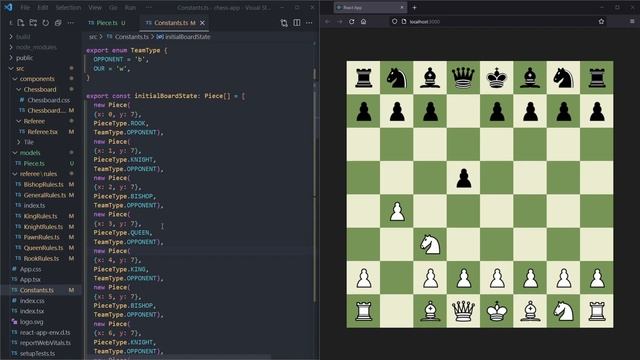This screenshot has width=640, height=360.
Task: Switch to the Piece.ts editor tab
Action: pos(107,23)
